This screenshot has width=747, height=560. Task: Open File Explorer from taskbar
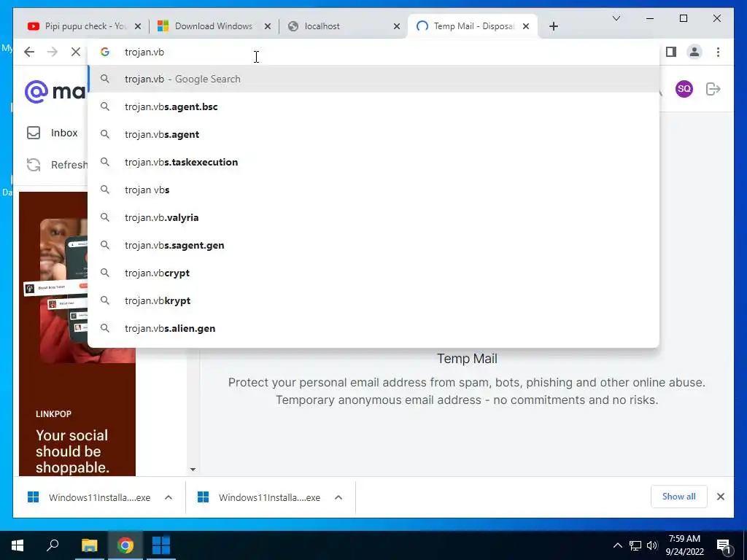(89, 545)
